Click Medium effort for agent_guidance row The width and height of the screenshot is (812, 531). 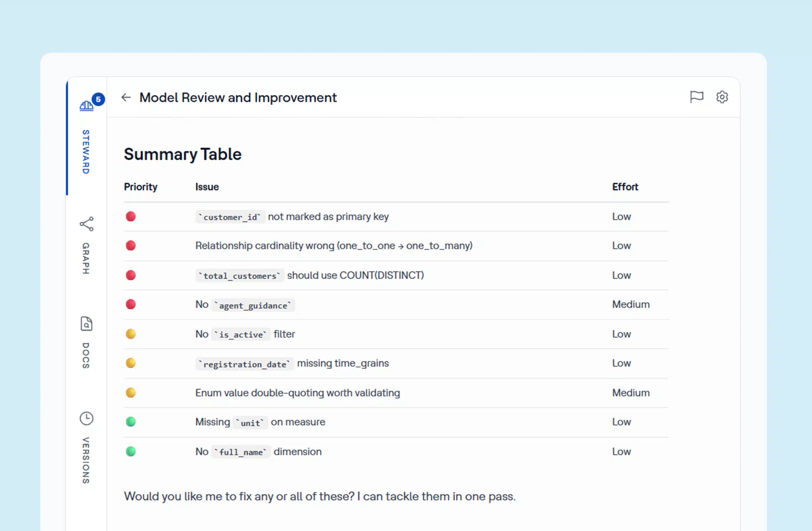[x=631, y=304]
